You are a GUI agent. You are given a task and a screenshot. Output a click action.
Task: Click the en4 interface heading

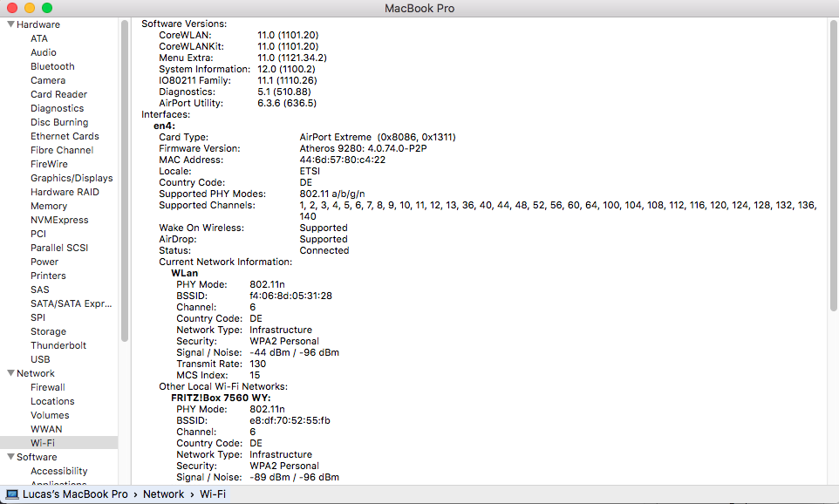164,126
